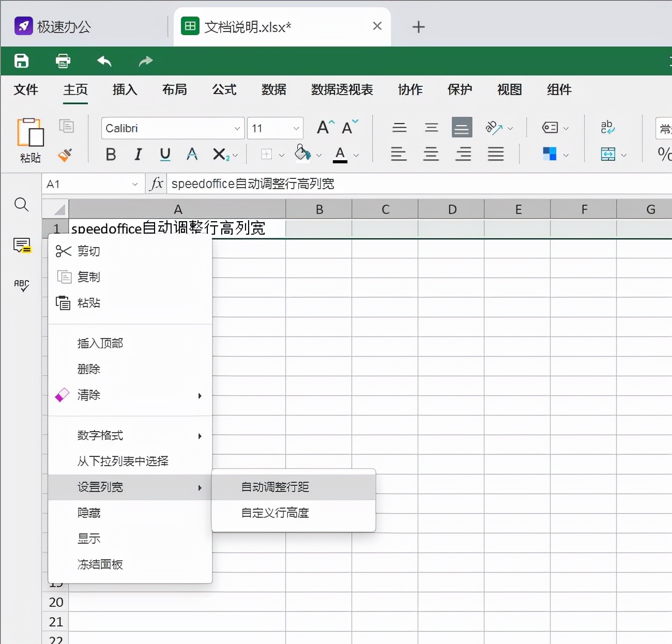Apply fill color with paint bucket icon

coord(302,154)
